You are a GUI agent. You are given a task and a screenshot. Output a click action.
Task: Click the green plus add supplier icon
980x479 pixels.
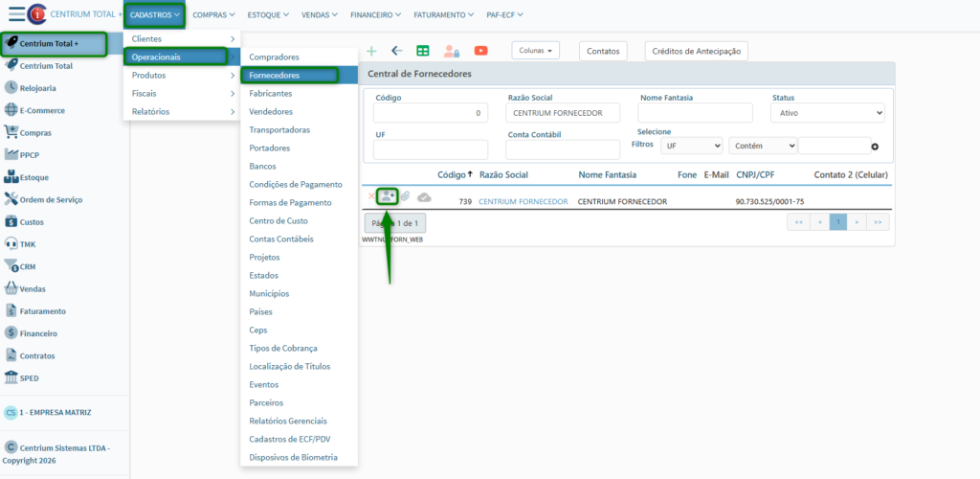(371, 51)
